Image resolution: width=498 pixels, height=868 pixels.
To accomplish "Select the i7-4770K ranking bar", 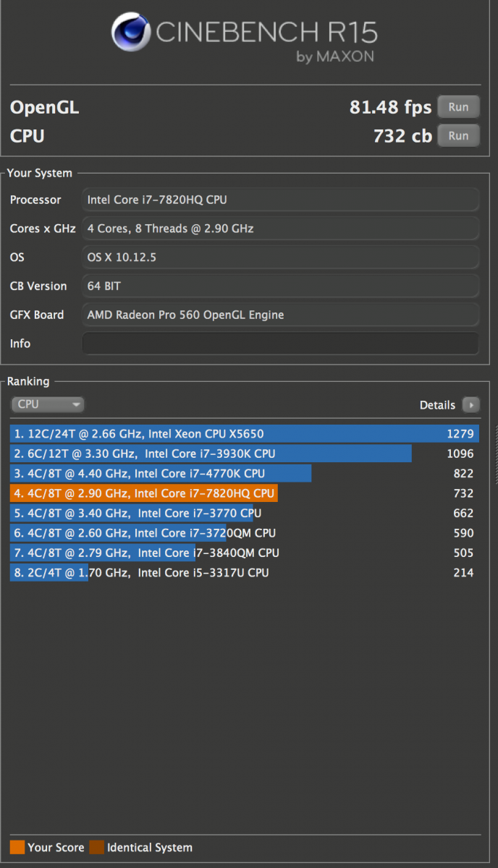I will (159, 474).
